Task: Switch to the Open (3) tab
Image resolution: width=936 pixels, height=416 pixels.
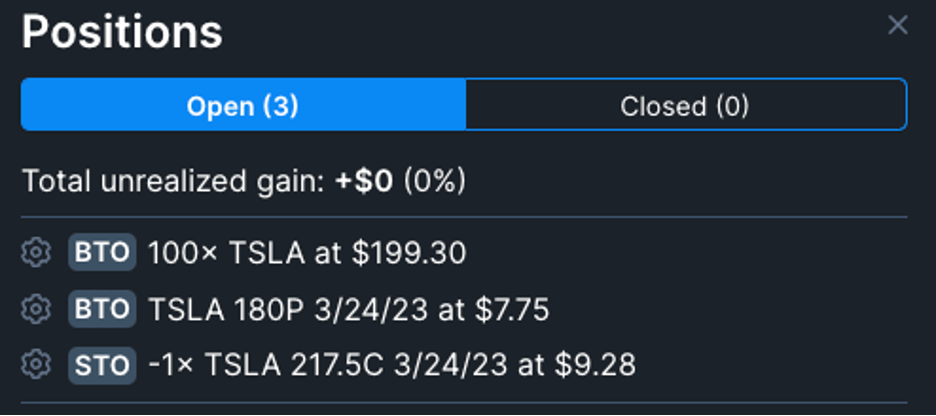Action: click(243, 104)
